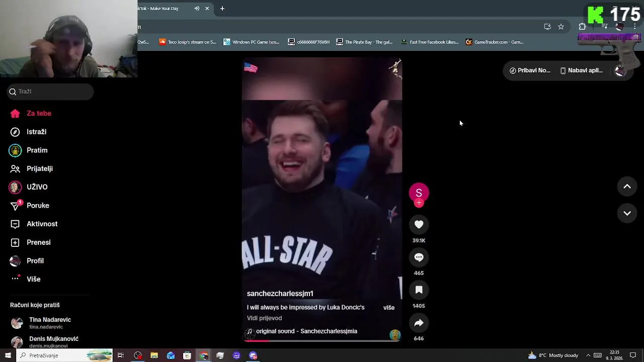Click the install app icon in address bar
644x362 pixels.
pos(547,27)
